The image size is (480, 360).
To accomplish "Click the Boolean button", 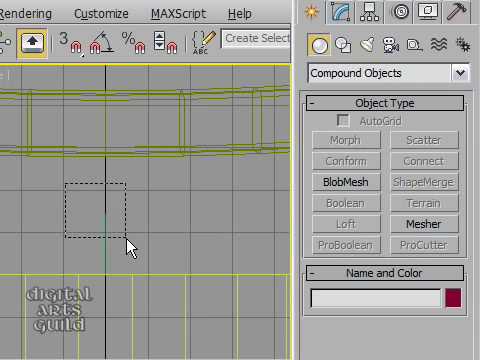I will [346, 203].
